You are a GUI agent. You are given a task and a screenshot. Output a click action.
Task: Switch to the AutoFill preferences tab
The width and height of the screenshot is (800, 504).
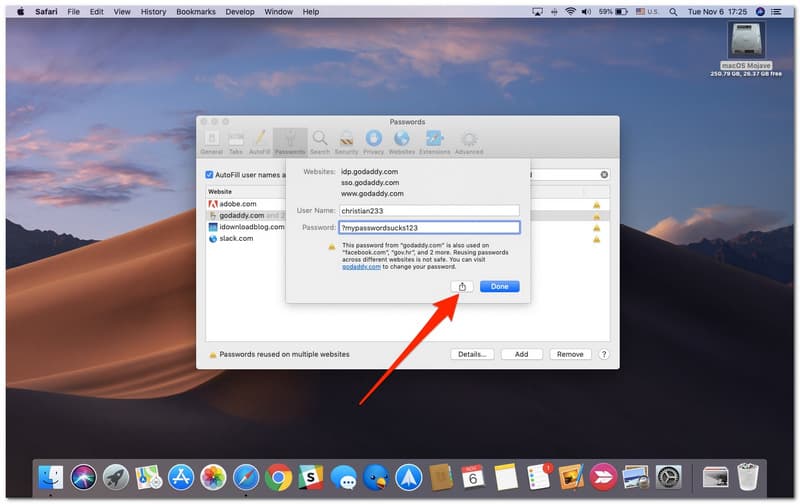point(259,142)
